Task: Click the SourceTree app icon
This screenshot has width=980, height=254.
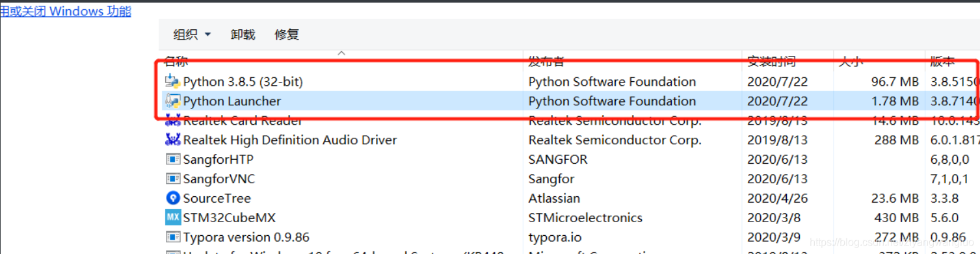Action: click(172, 198)
